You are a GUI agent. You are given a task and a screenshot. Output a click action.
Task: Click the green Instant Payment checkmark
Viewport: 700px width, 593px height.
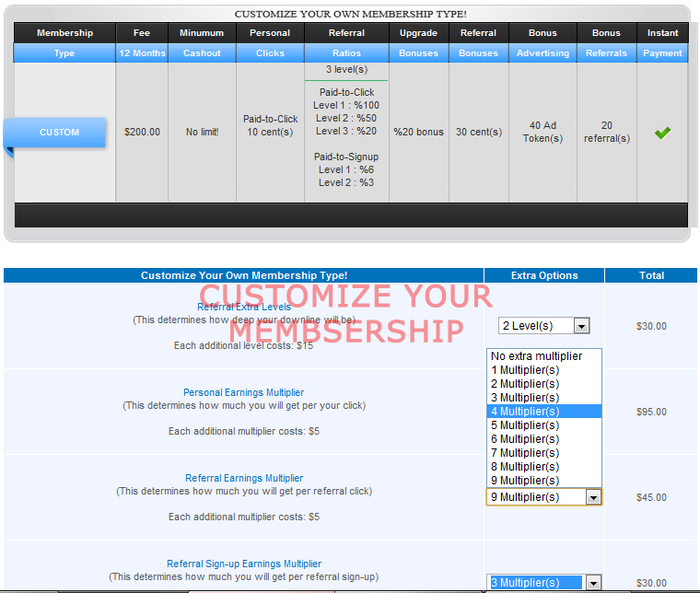pos(662,133)
